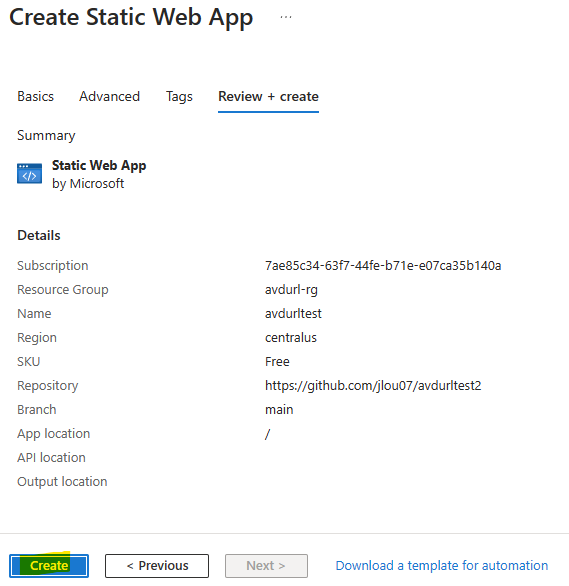Open the Advanced tab
This screenshot has width=569, height=586.
point(109,96)
